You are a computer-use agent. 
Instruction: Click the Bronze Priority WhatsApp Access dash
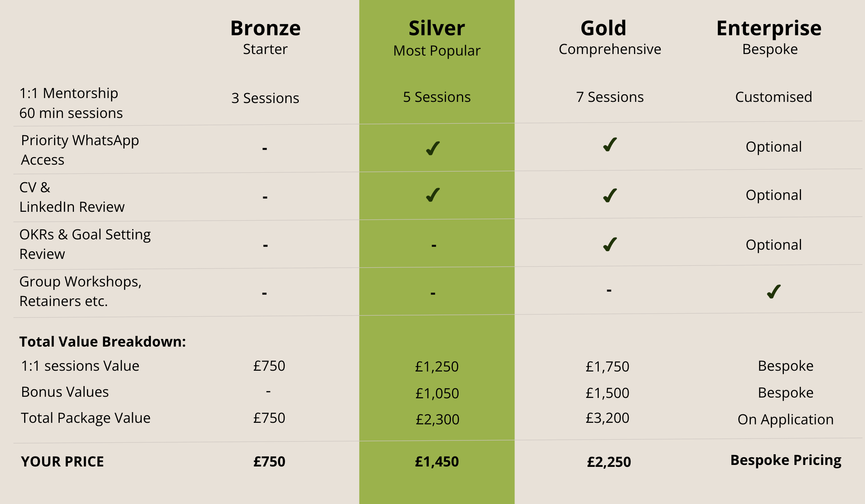click(265, 148)
